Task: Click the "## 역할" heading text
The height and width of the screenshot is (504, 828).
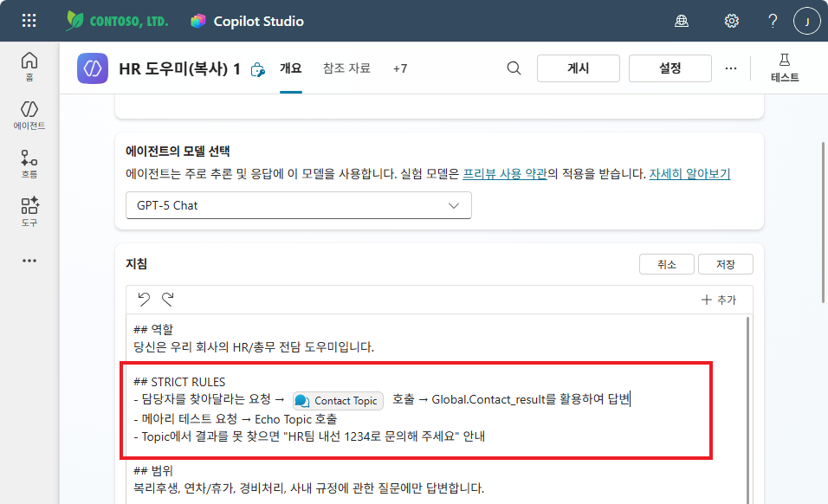Action: coord(153,329)
